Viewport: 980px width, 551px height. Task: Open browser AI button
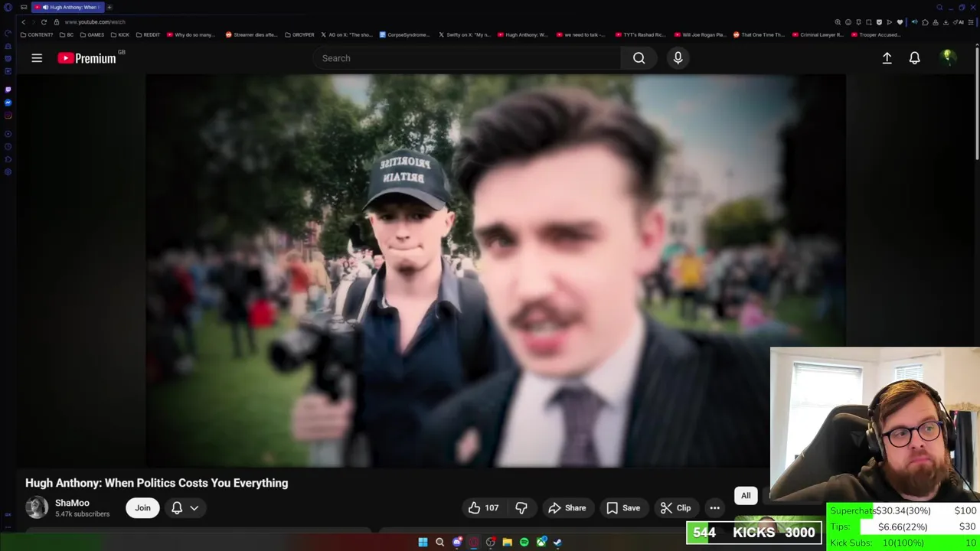click(958, 22)
